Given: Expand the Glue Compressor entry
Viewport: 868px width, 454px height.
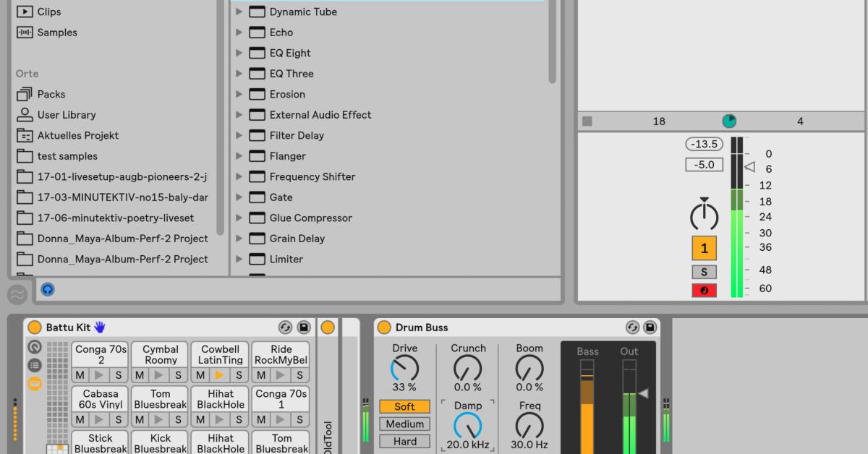Looking at the screenshot, I should tap(239, 218).
